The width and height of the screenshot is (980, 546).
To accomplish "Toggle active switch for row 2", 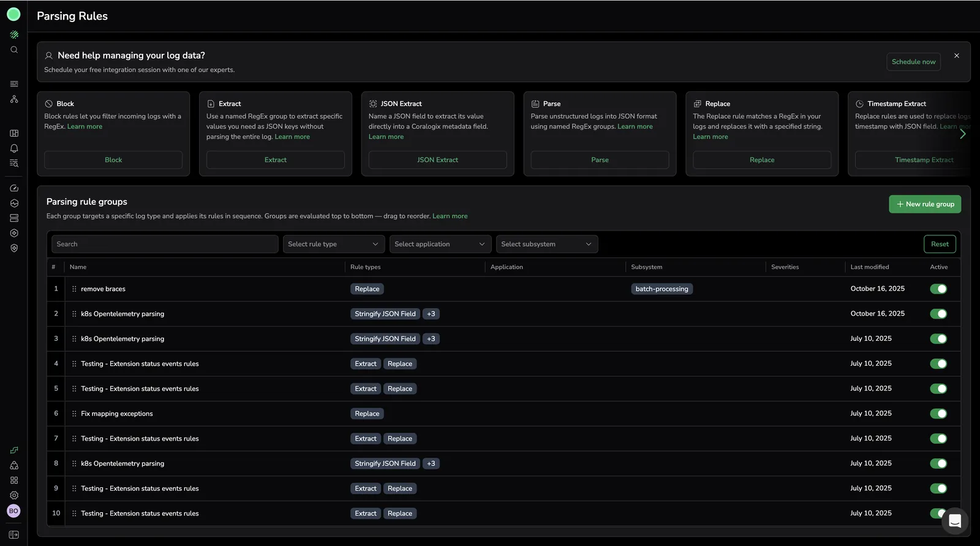I will pos(938,314).
